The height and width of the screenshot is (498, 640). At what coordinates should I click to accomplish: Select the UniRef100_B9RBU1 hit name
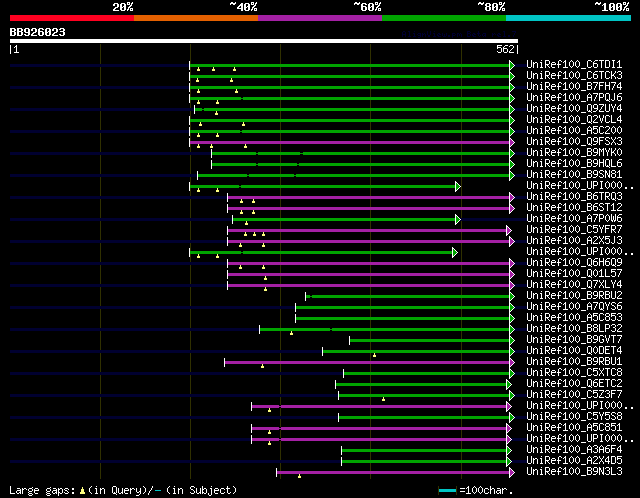tap(574, 361)
